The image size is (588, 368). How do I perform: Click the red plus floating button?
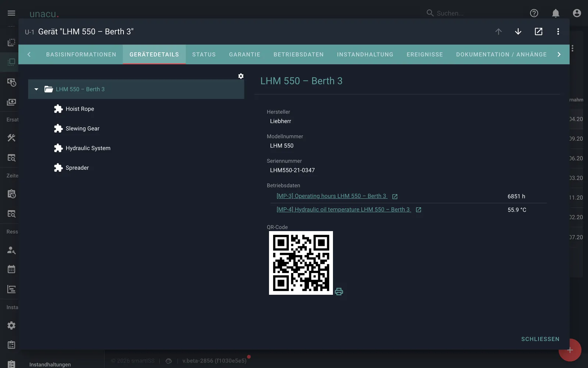point(570,350)
